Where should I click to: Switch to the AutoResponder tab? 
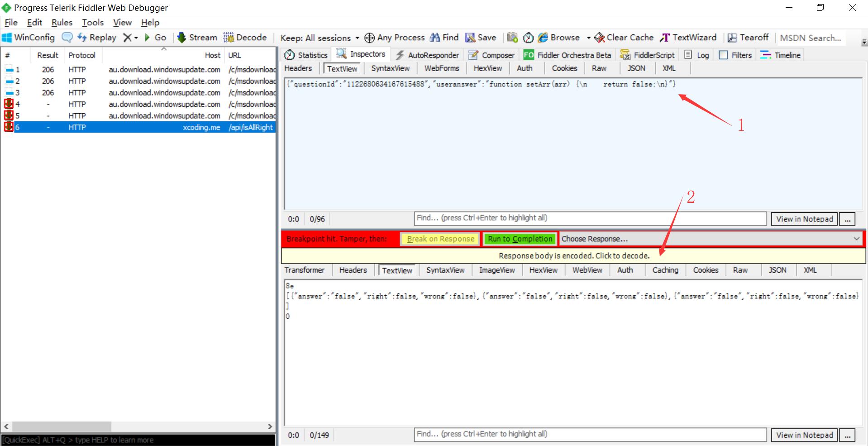(x=427, y=55)
